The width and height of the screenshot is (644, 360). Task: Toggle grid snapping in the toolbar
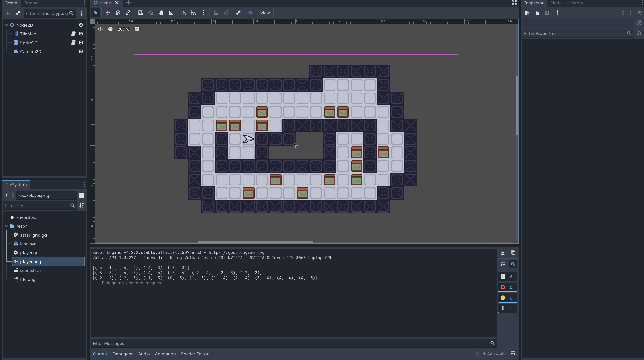click(x=193, y=13)
